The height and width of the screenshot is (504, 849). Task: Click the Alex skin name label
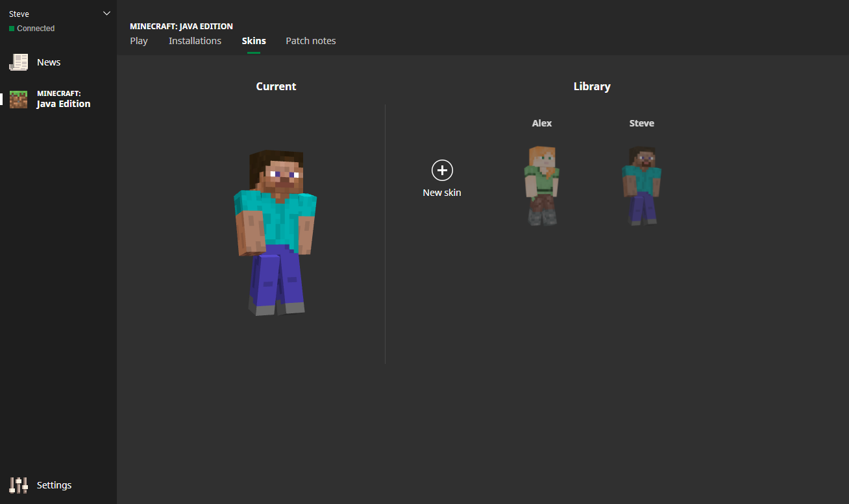[542, 123]
